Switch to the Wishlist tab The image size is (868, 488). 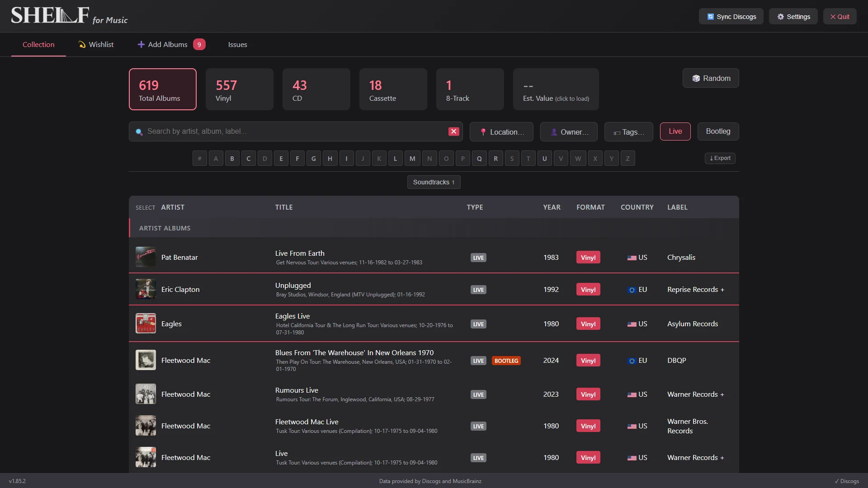(96, 44)
